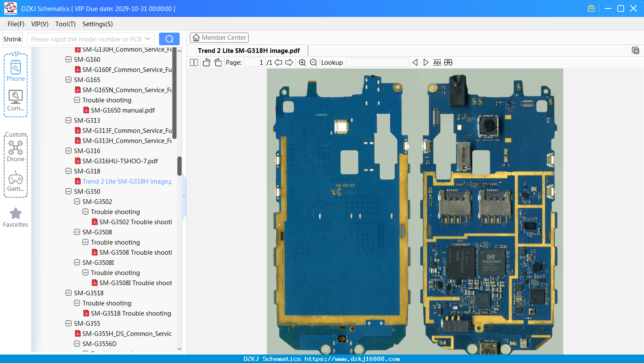Toggle the Abi match-case search option
This screenshot has height=363, width=644.
[x=437, y=63]
